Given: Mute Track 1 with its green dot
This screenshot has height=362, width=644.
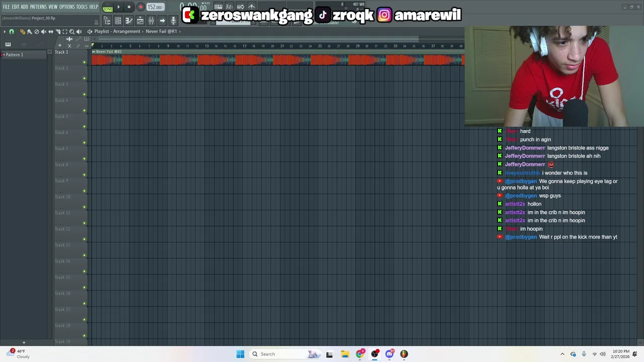Looking at the screenshot, I should coord(84,62).
